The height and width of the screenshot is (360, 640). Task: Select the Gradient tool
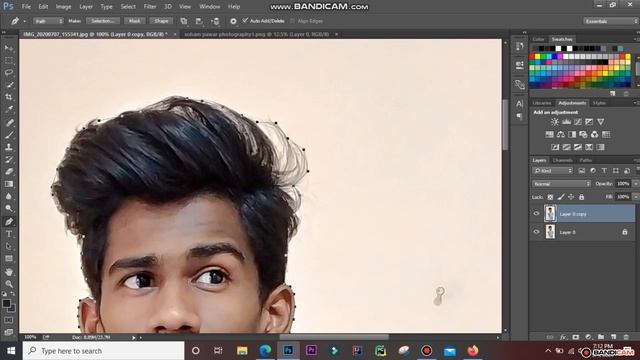coord(9,184)
